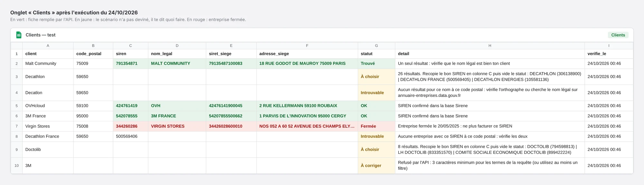Click detail cell starting '26 résultats'
The height and width of the screenshot is (185, 644).
[x=490, y=77]
